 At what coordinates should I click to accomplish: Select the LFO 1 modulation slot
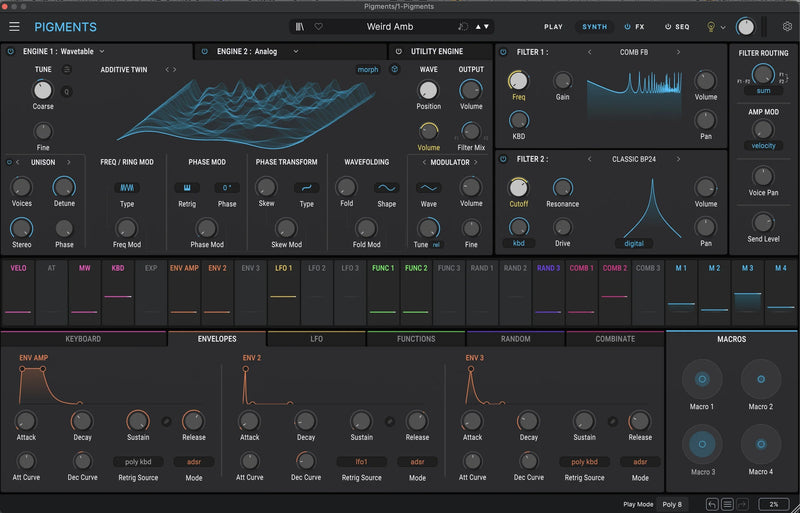[x=283, y=292]
